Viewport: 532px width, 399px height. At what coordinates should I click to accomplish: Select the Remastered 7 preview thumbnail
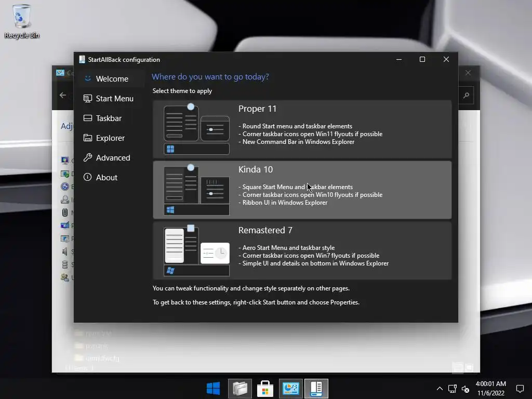point(196,251)
